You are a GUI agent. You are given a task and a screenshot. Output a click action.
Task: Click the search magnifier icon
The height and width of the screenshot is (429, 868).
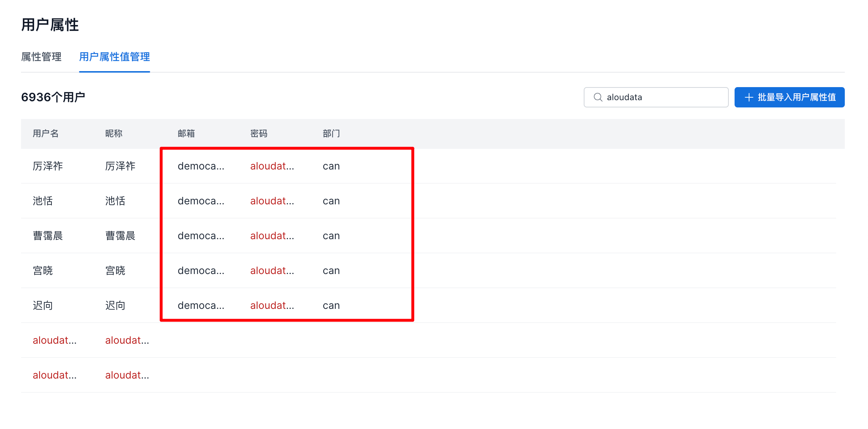coord(598,97)
